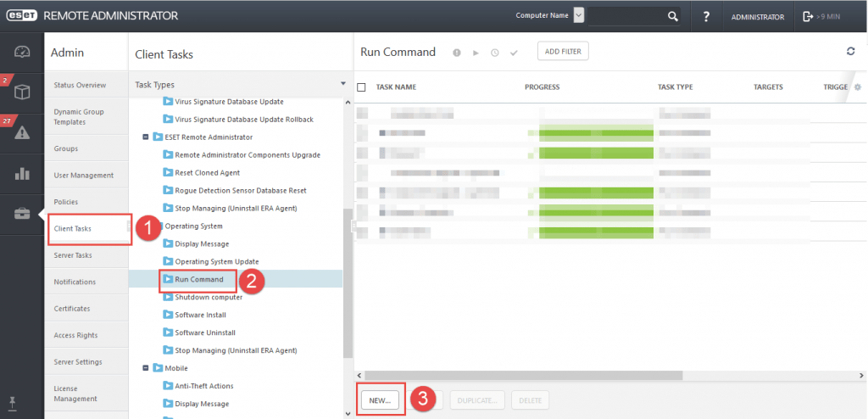This screenshot has height=419, width=868.
Task: Open the Dashboard gauge icon in sidebar
Action: pos(22,52)
